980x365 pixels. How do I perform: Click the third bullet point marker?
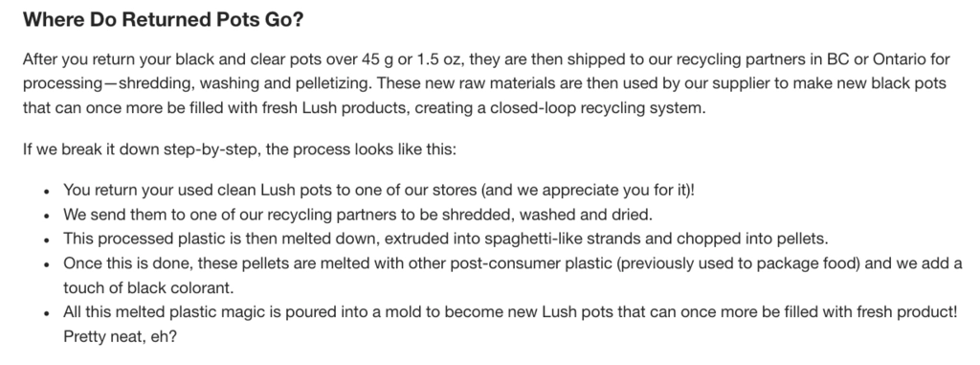pyautogui.click(x=47, y=240)
